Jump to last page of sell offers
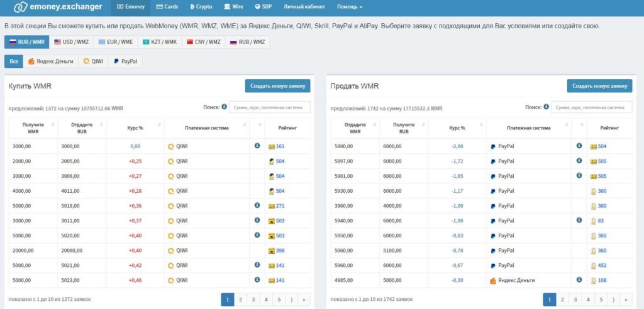The width and height of the screenshot is (644, 309). click(626, 300)
